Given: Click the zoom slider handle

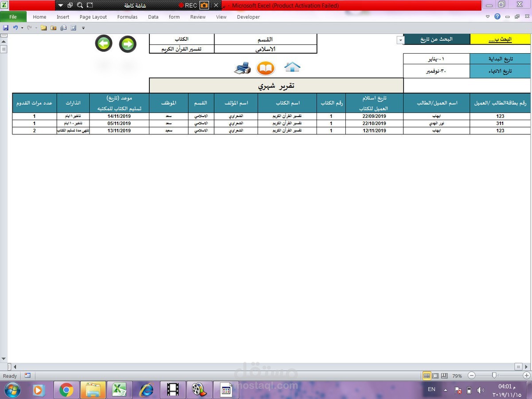Looking at the screenshot, I should click(494, 376).
